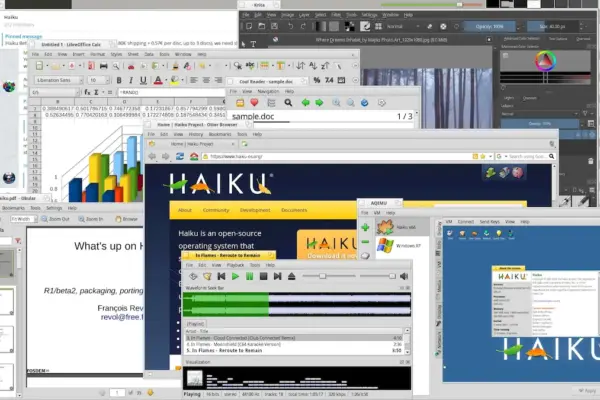
Task: Click the percent format icon in Calc
Action: (316, 80)
